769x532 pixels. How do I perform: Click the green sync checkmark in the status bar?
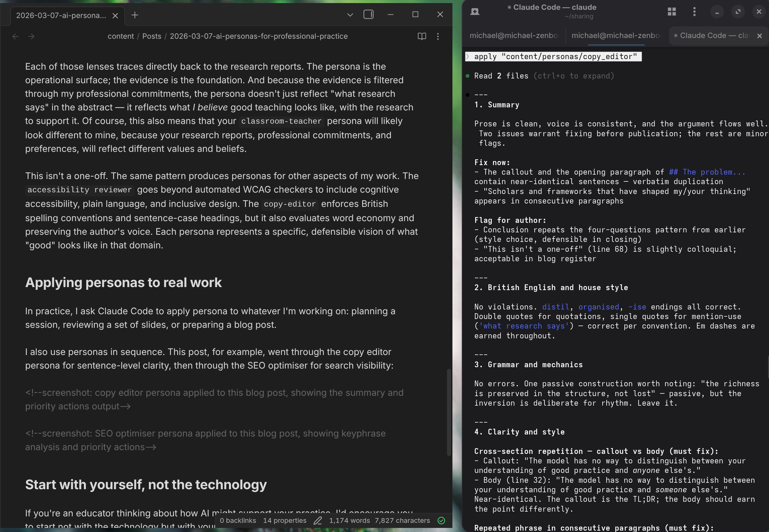[x=442, y=520]
